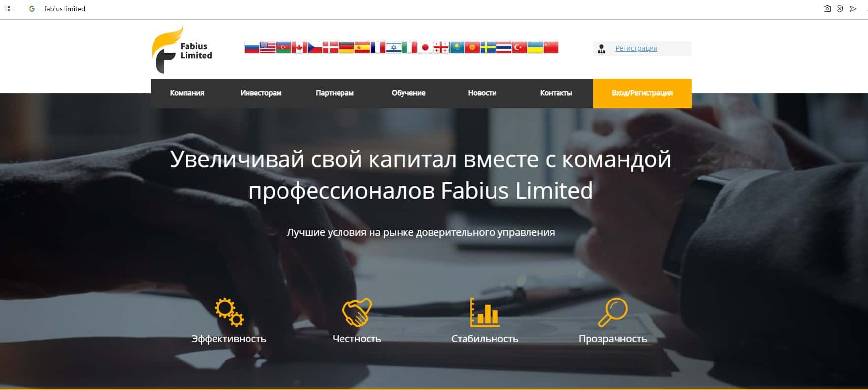Click the handshake icon above Честность
Screen dimensions: 868x390
pyautogui.click(x=357, y=312)
